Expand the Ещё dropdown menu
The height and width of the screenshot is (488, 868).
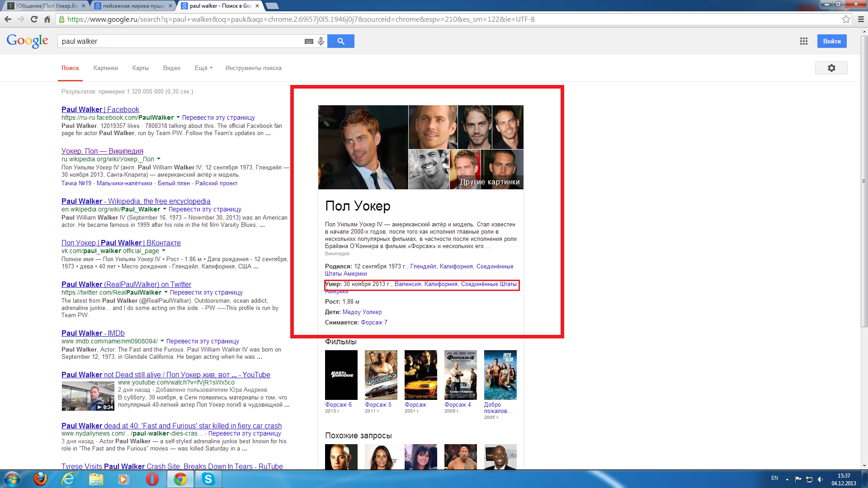[203, 68]
